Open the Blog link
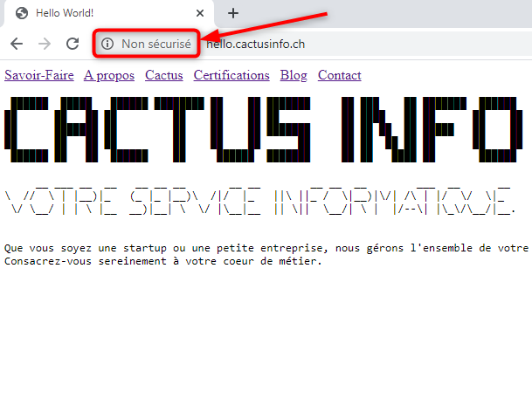This screenshot has width=532, height=399. [294, 75]
